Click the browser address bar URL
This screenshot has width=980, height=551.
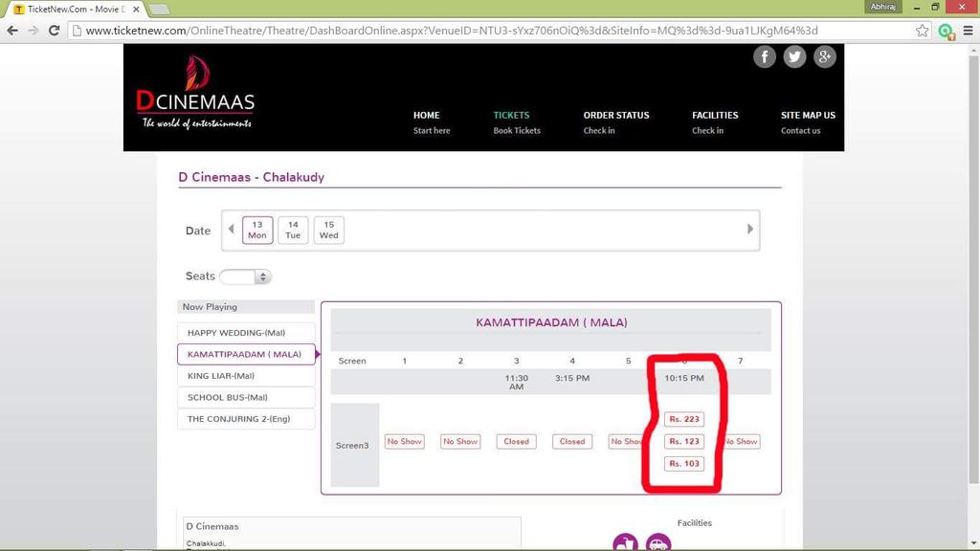(x=452, y=30)
